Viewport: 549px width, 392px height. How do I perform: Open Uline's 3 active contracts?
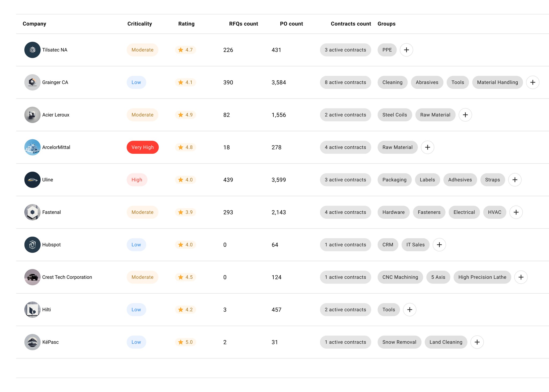click(345, 180)
